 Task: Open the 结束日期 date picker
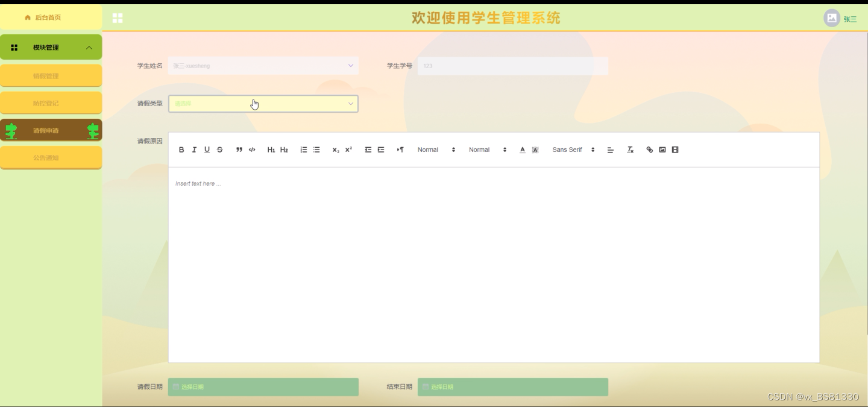point(513,387)
